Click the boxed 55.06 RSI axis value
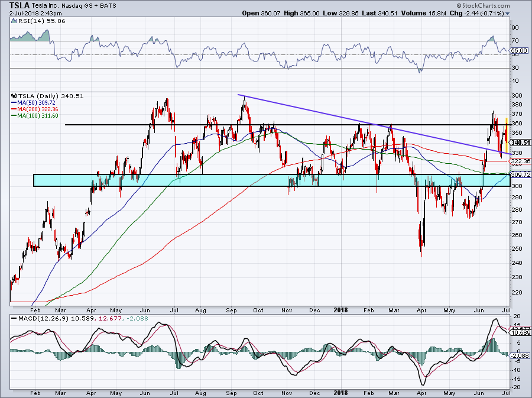The image size is (532, 398). pos(519,50)
